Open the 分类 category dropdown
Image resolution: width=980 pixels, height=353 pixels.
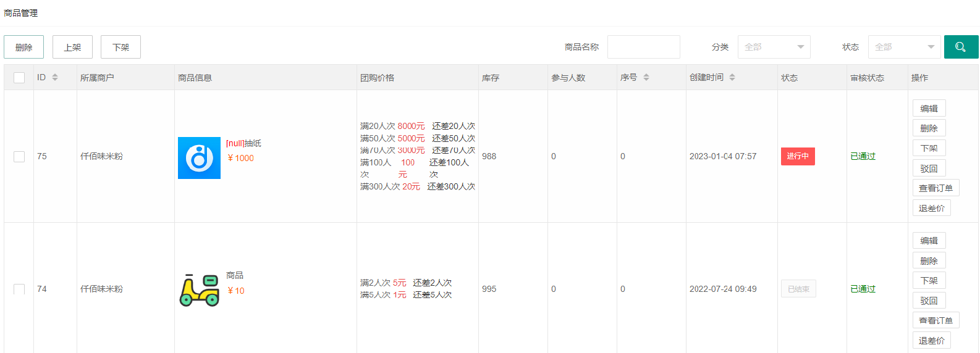[774, 47]
